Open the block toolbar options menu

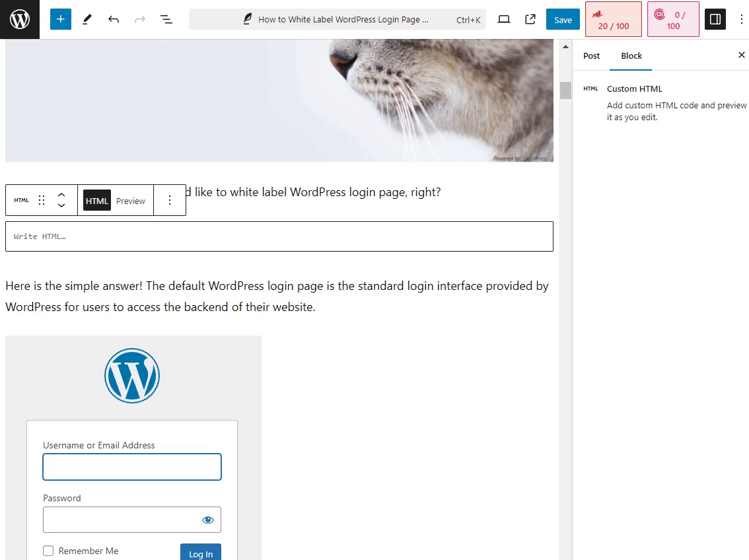170,201
